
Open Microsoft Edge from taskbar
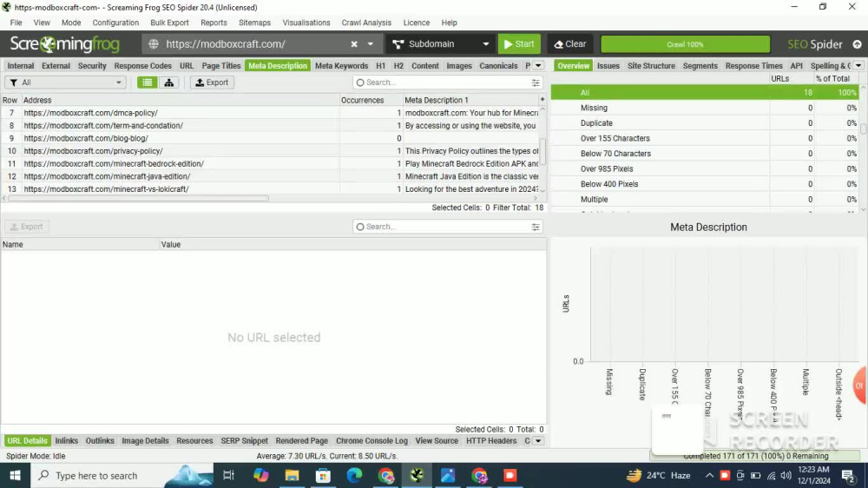pos(354,475)
